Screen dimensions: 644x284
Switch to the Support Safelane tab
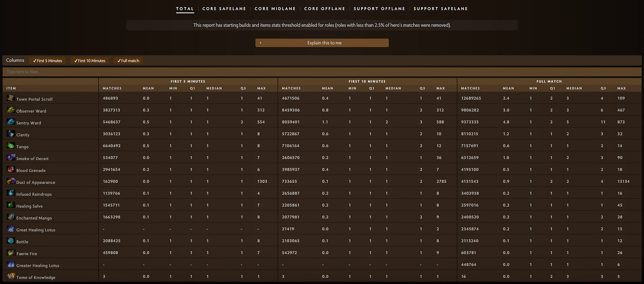(441, 8)
